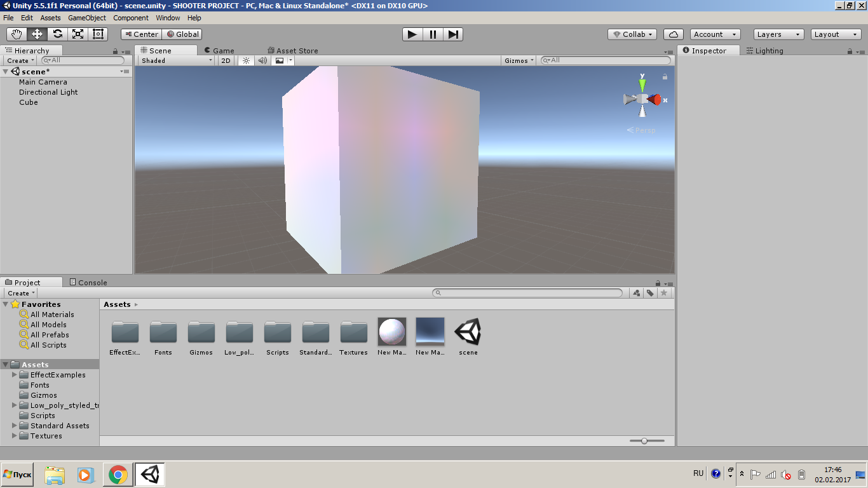Open Project Create dropdown
Screen dimensions: 868x488
21,293
